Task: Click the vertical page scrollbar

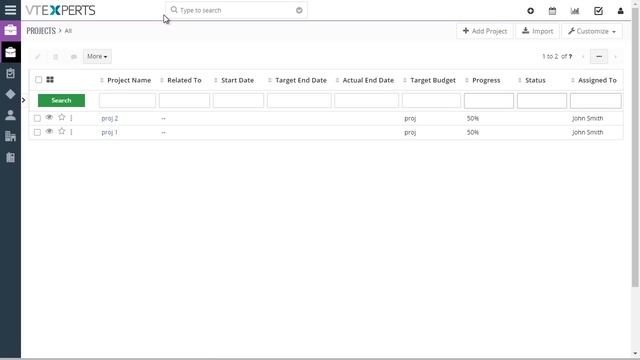Action: [x=635, y=147]
